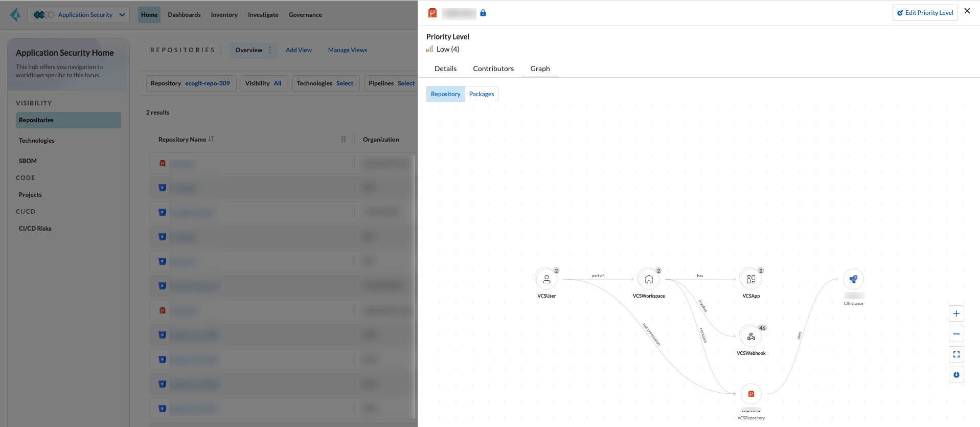
Task: Click the priority level bars icon
Action: pyautogui.click(x=429, y=49)
